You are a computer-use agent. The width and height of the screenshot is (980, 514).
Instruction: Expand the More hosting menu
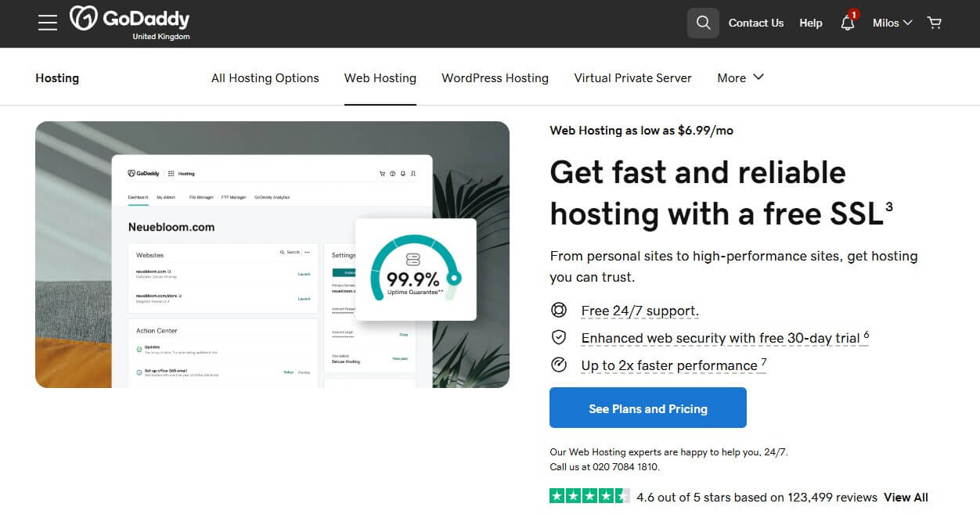click(x=740, y=77)
